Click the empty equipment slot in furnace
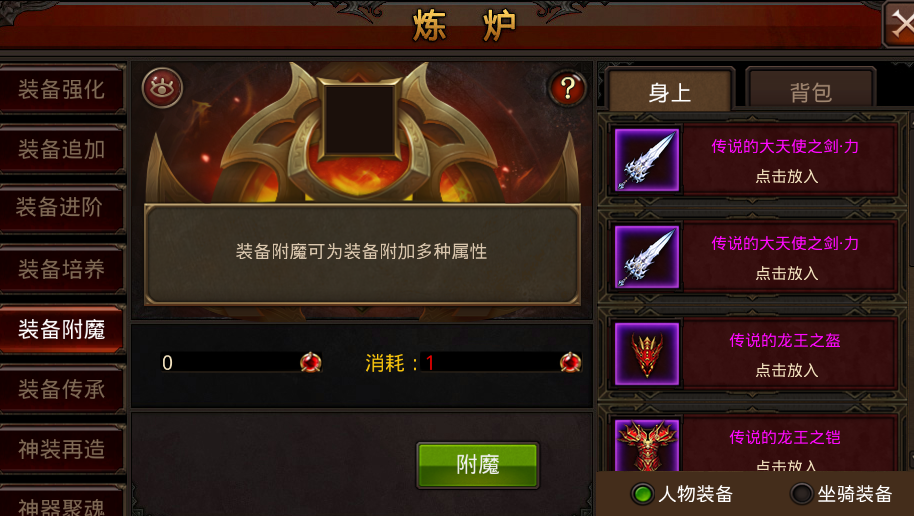Viewport: 914px width, 516px height. click(x=359, y=119)
